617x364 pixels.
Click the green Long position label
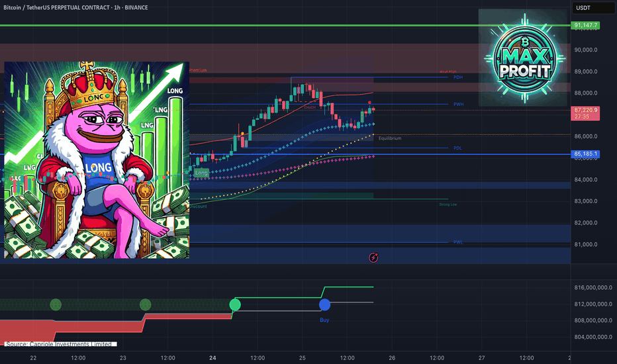(201, 173)
